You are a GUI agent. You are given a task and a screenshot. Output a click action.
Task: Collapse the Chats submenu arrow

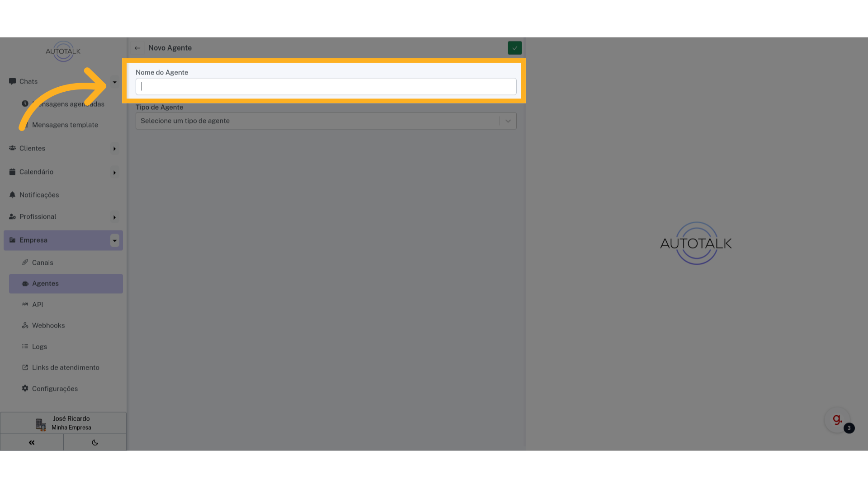click(114, 82)
